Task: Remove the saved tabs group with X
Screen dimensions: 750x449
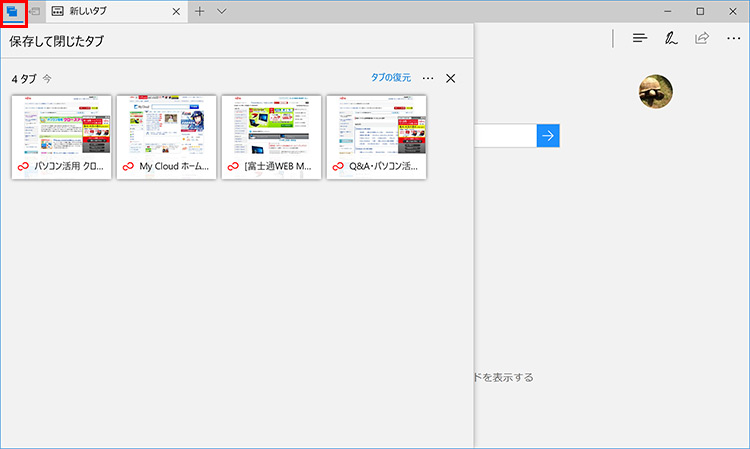Action: click(450, 78)
